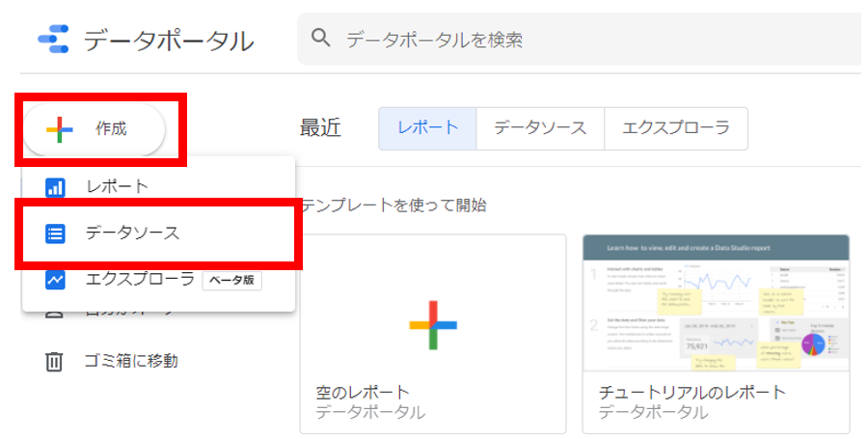This screenshot has height=439, width=868.
Task: Open the 作成 create button
Action: pos(95,129)
